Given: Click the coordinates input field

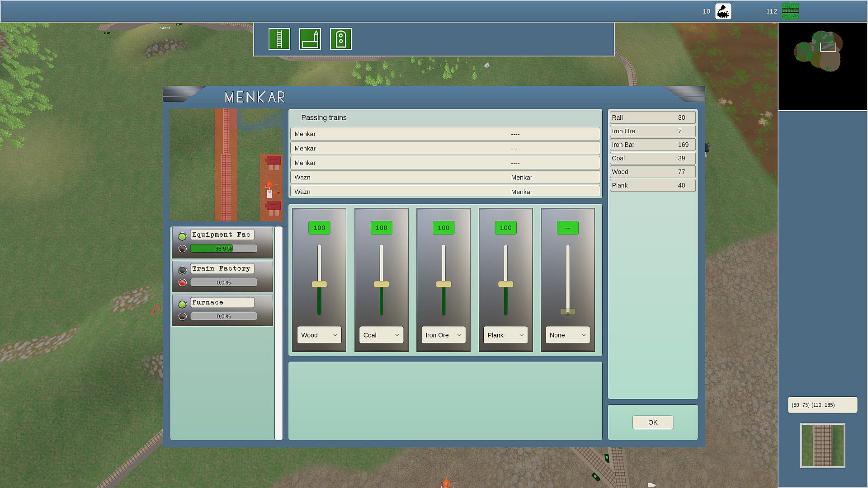Looking at the screenshot, I should tap(822, 405).
